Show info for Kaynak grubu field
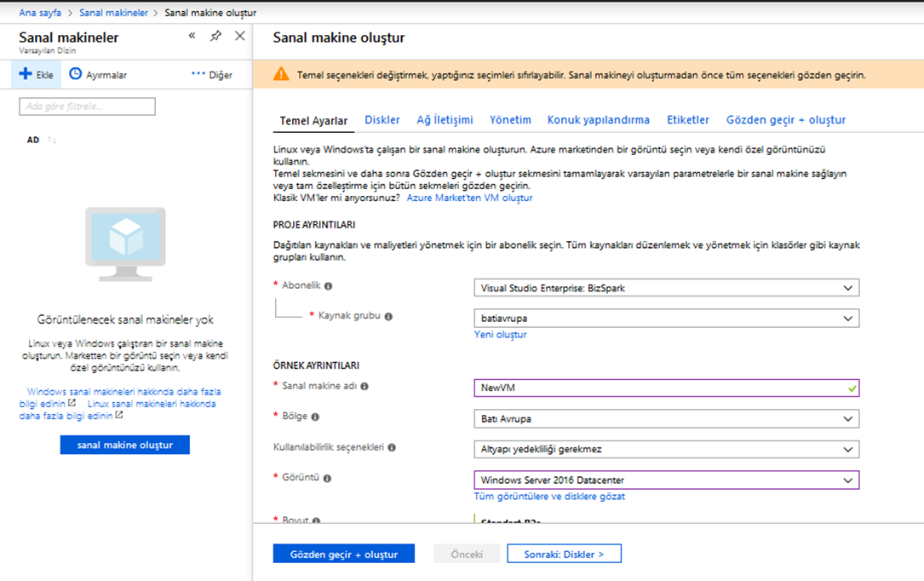Viewport: 924px width, 581px height. click(388, 316)
